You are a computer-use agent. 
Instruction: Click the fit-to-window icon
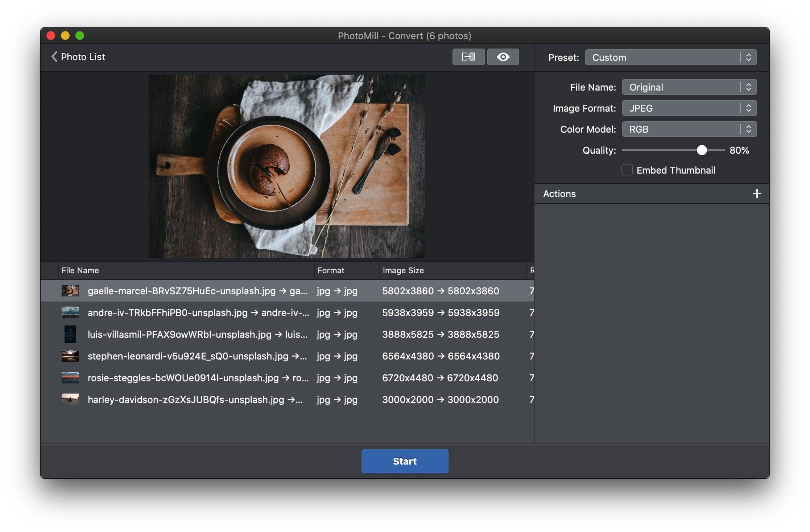[469, 57]
